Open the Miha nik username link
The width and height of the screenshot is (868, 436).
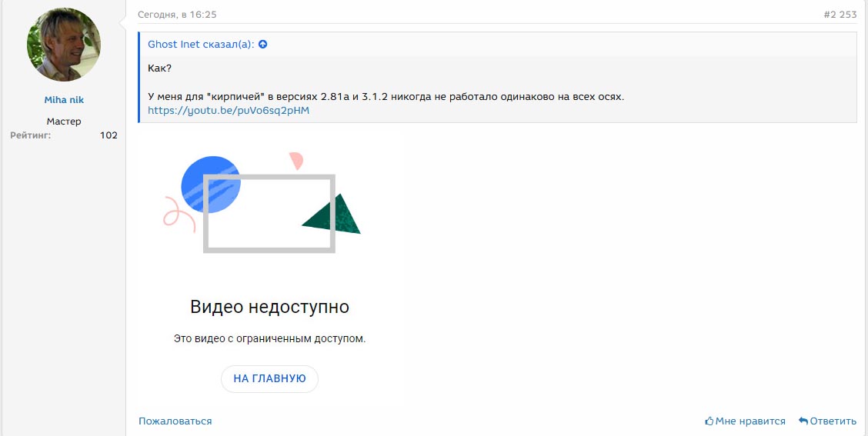pyautogui.click(x=64, y=100)
